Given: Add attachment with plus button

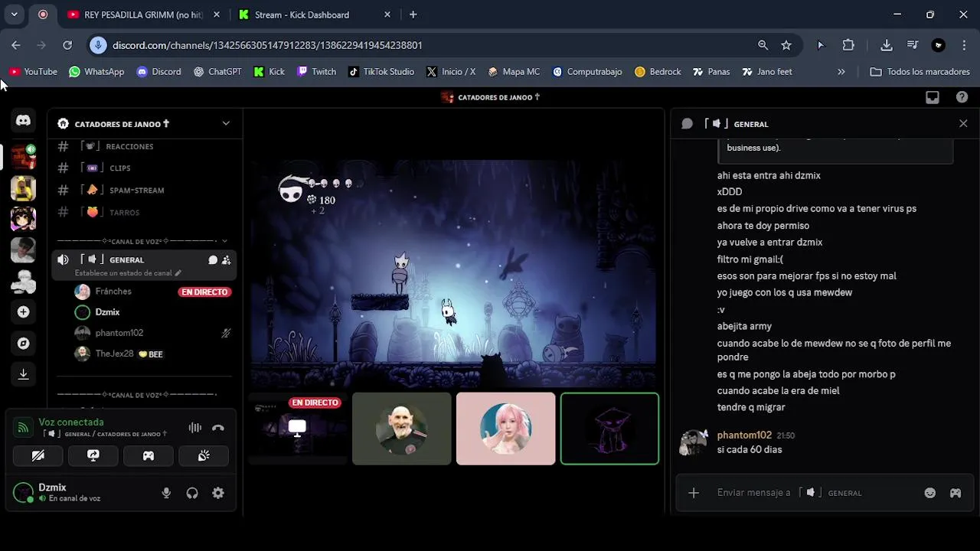Looking at the screenshot, I should coord(694,493).
